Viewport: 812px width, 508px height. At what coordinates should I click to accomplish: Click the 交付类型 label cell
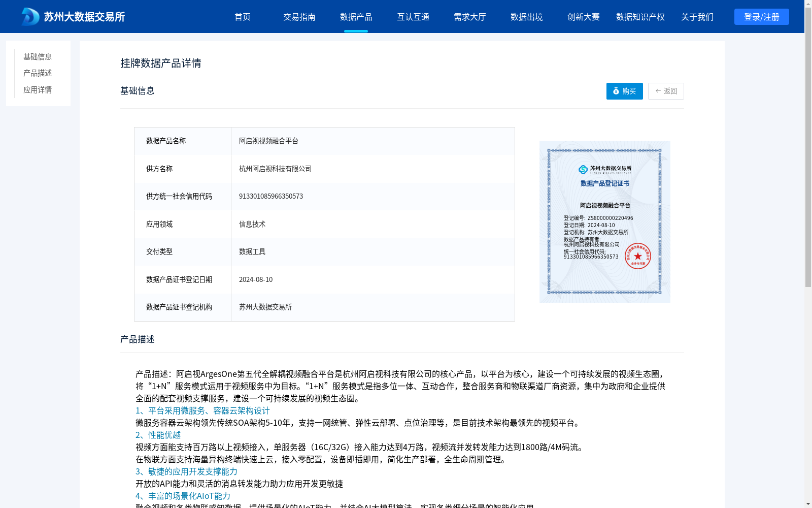click(x=183, y=251)
